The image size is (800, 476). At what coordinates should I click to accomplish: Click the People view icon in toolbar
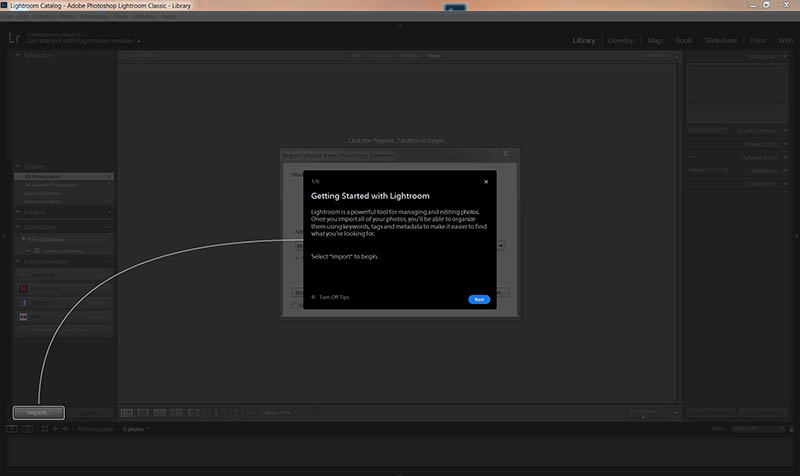click(x=194, y=412)
